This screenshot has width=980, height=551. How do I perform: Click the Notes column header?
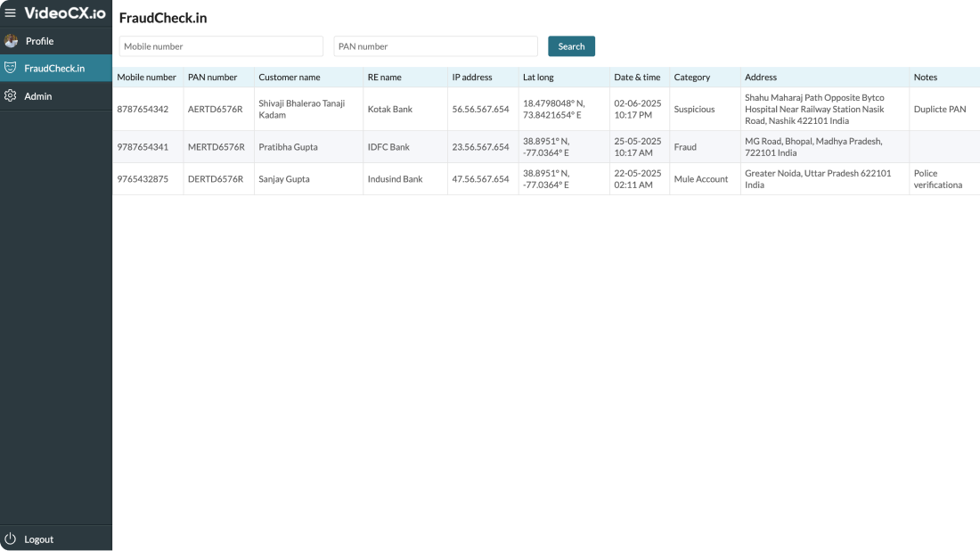[925, 77]
